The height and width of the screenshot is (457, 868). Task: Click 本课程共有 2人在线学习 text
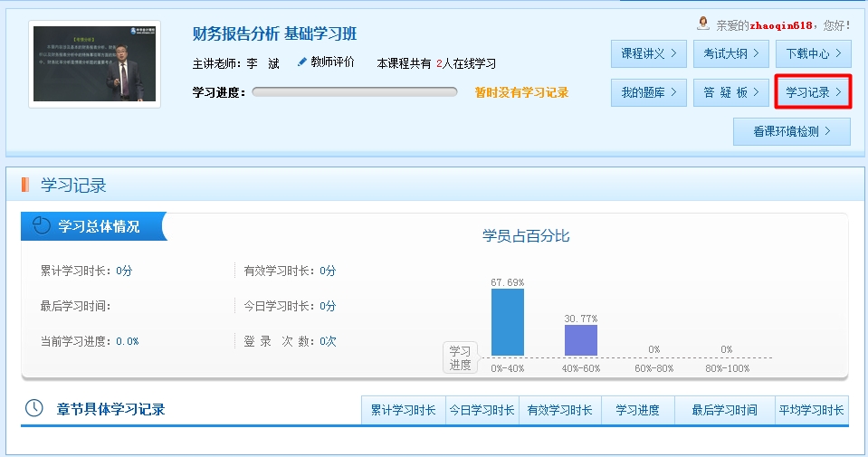coord(436,63)
